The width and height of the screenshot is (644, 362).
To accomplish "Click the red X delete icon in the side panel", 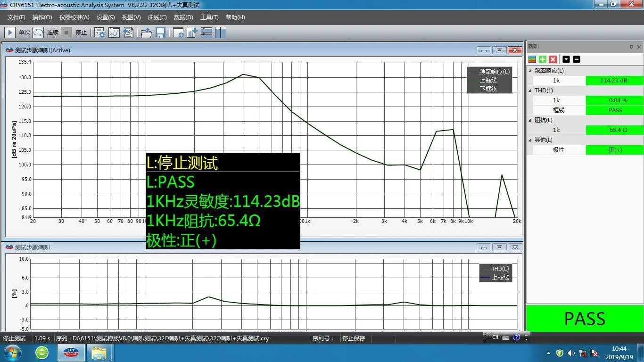I will click(553, 59).
